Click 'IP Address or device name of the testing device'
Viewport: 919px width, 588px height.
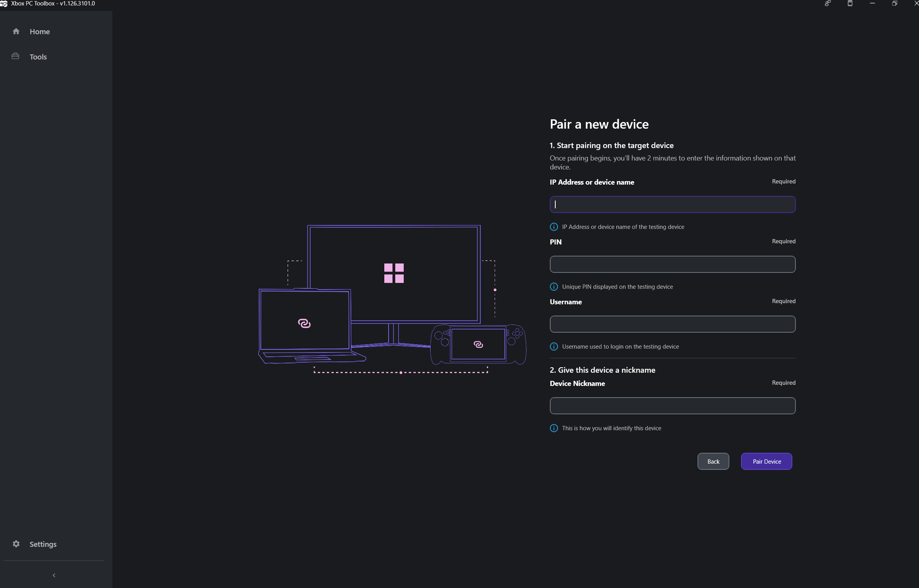[623, 227]
